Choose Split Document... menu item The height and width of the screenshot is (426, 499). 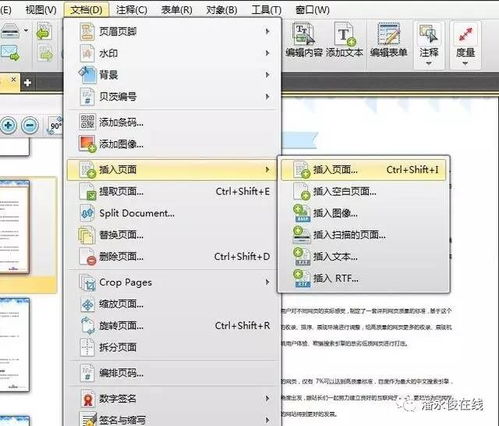tap(172, 213)
